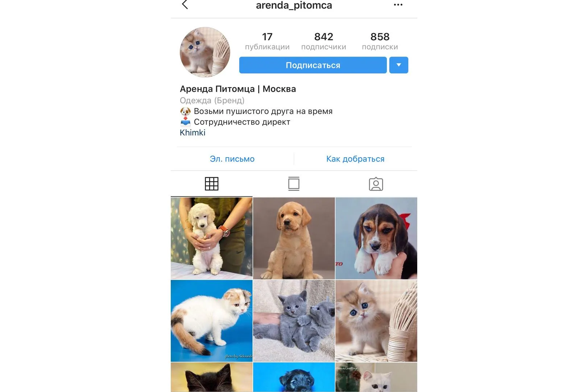Click the Подписаться follow button
This screenshot has width=588, height=392.
313,65
